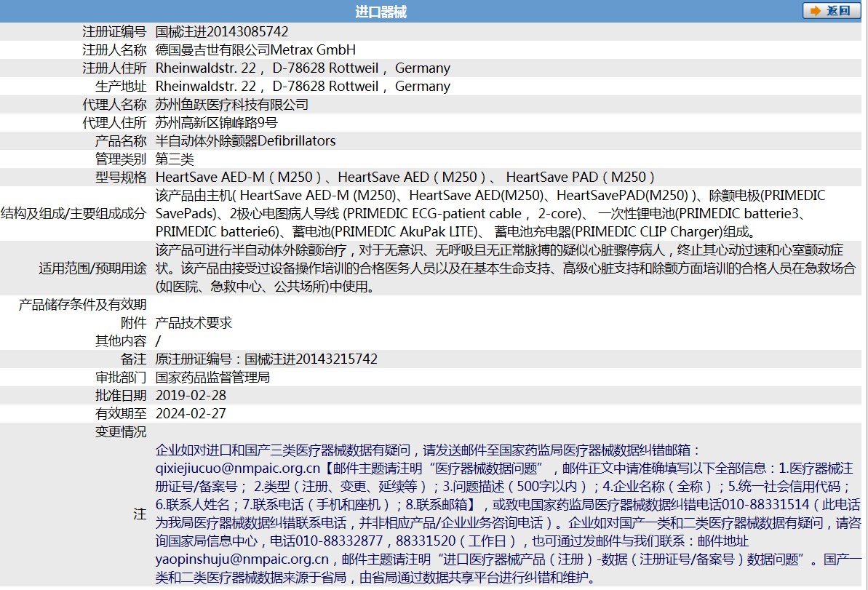This screenshot has width=868, height=590.
Task: Click the 结构及组成/主要组成成分 label
Action: (73, 214)
